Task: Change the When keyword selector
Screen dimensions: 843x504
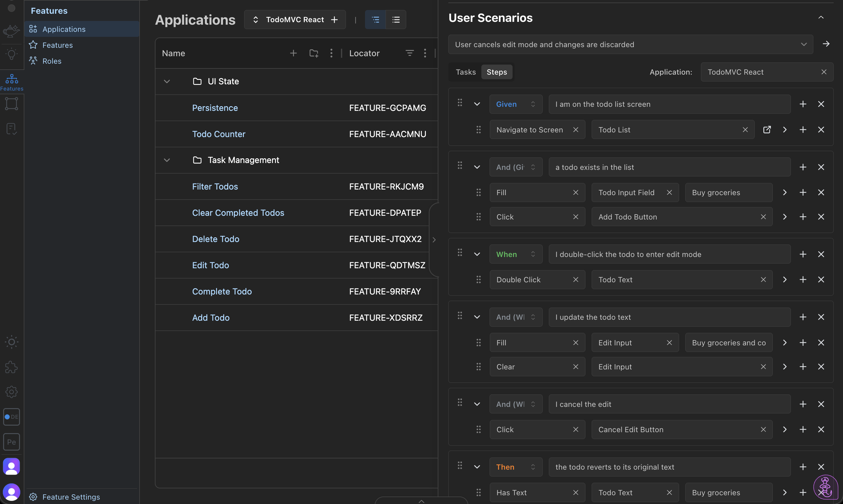Action: pos(516,254)
